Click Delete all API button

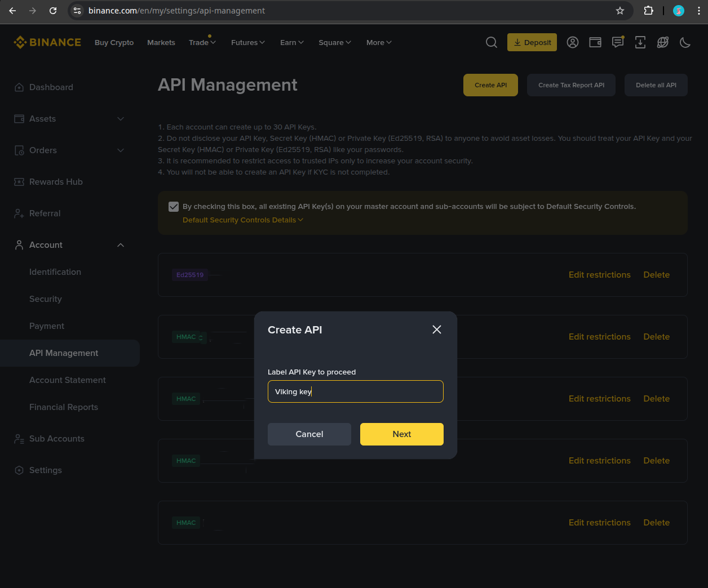pyautogui.click(x=656, y=85)
